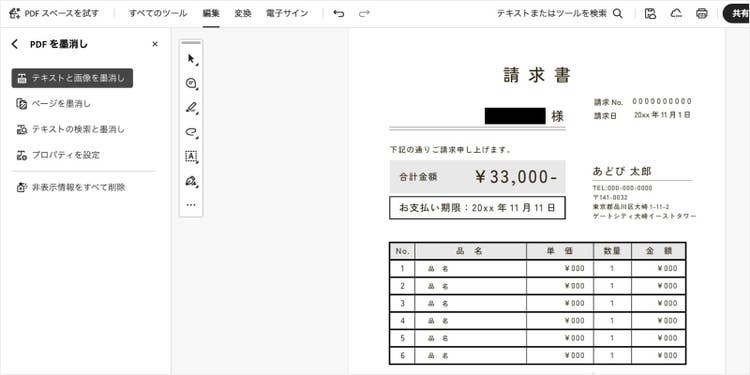This screenshot has height=375, width=750.
Task: Click the 品名 column header
Action: click(470, 251)
